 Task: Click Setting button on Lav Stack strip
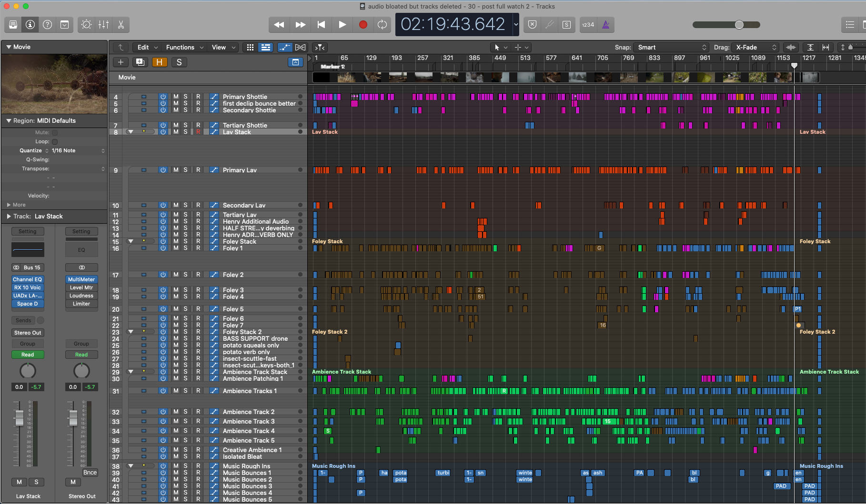(x=28, y=231)
